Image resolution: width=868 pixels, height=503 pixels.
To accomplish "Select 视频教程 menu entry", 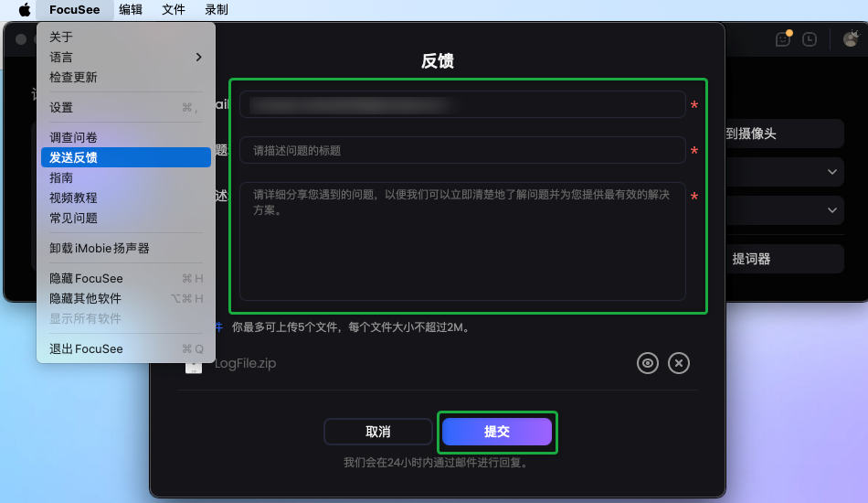I will pos(126,198).
